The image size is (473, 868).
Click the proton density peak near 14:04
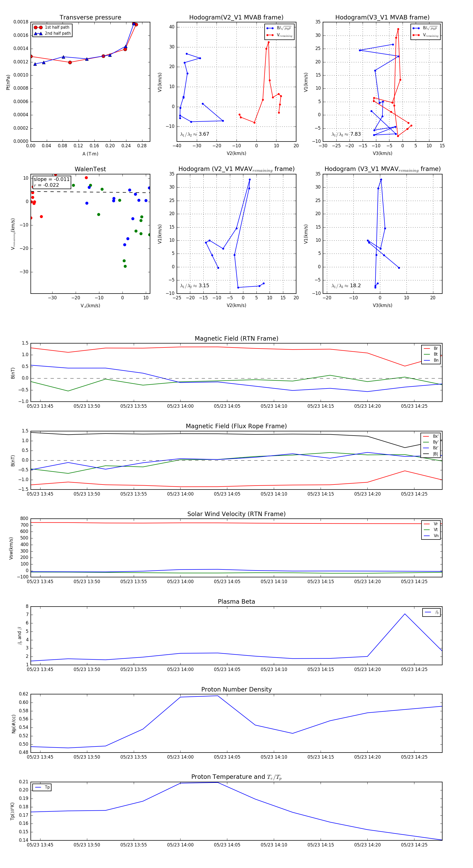[218, 696]
